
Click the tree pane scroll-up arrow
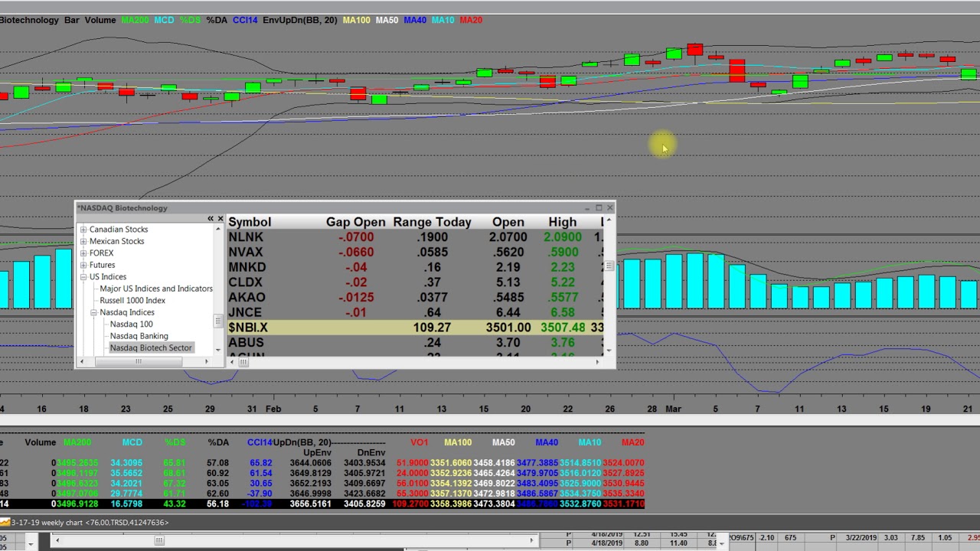click(218, 230)
